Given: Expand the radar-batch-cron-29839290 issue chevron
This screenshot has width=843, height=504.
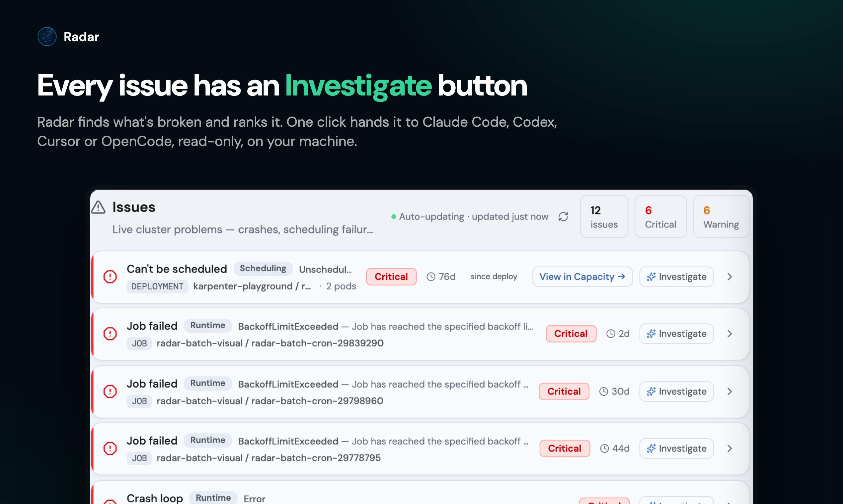Looking at the screenshot, I should (x=729, y=334).
